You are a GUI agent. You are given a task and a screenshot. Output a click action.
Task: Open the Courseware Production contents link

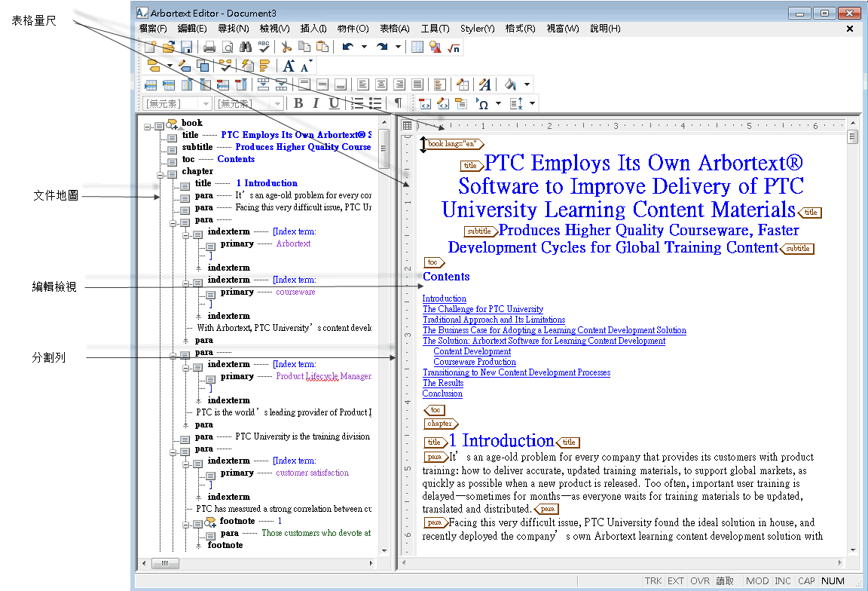click(475, 362)
